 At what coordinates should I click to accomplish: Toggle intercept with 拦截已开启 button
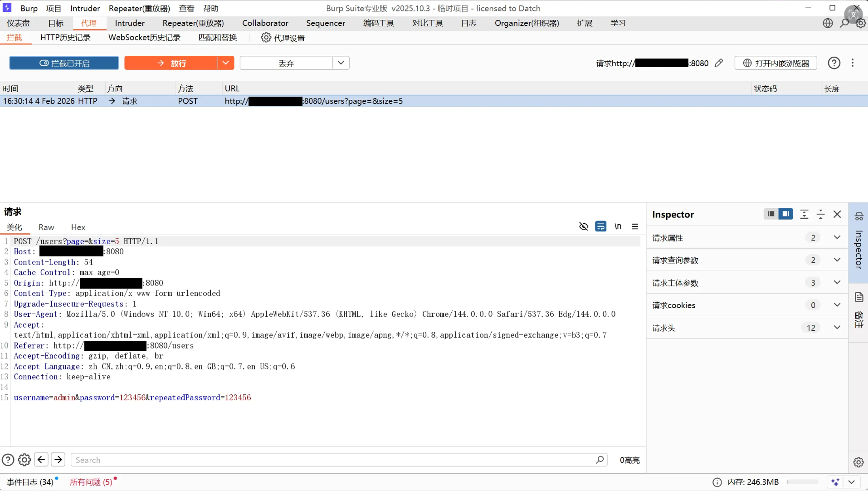tap(64, 63)
